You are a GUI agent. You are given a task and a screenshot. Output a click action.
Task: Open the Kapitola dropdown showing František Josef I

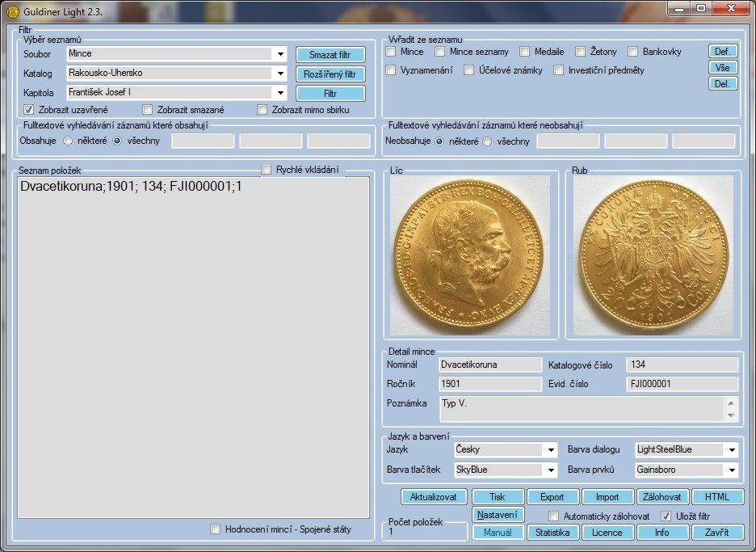[x=176, y=93]
